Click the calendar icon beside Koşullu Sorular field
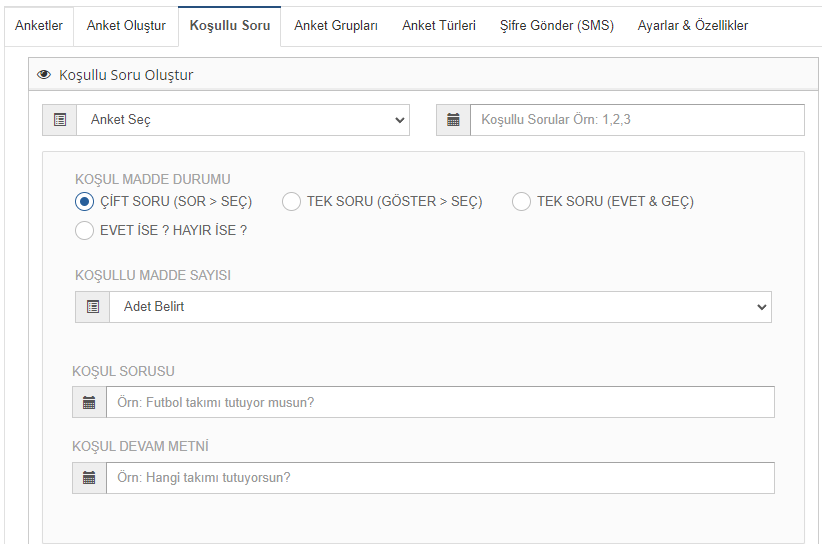The image size is (822, 544). (453, 120)
